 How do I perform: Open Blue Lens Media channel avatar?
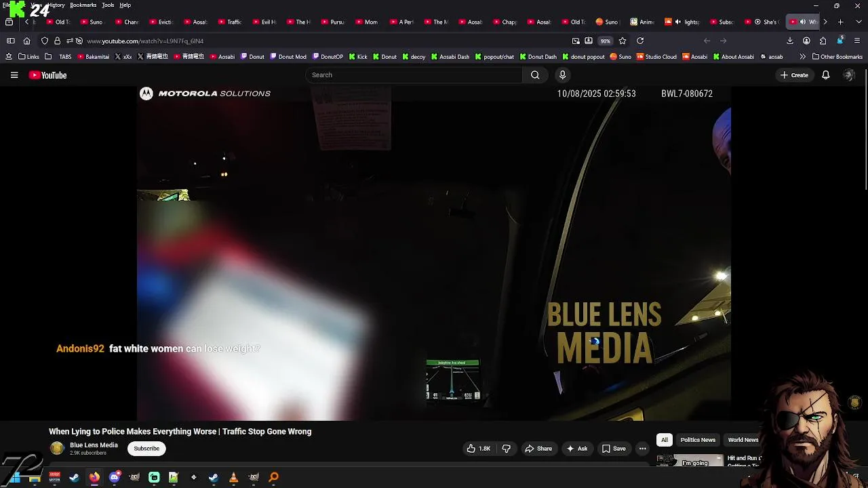tap(57, 449)
